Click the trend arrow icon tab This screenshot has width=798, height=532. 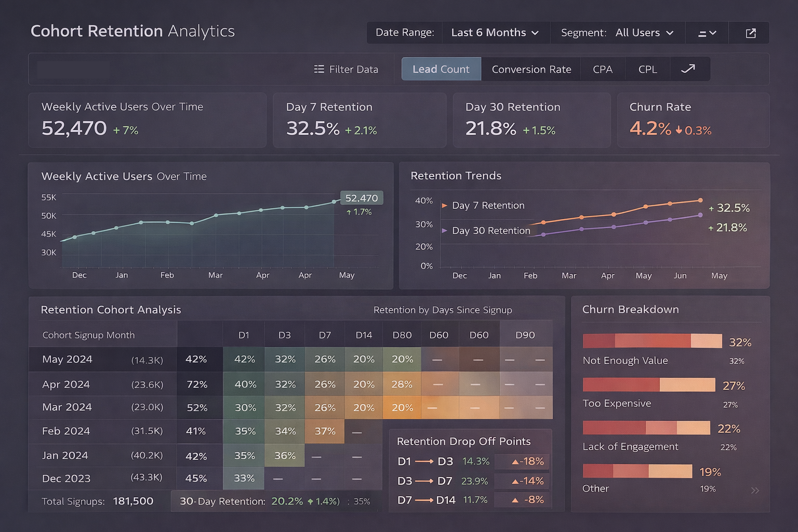pos(688,69)
